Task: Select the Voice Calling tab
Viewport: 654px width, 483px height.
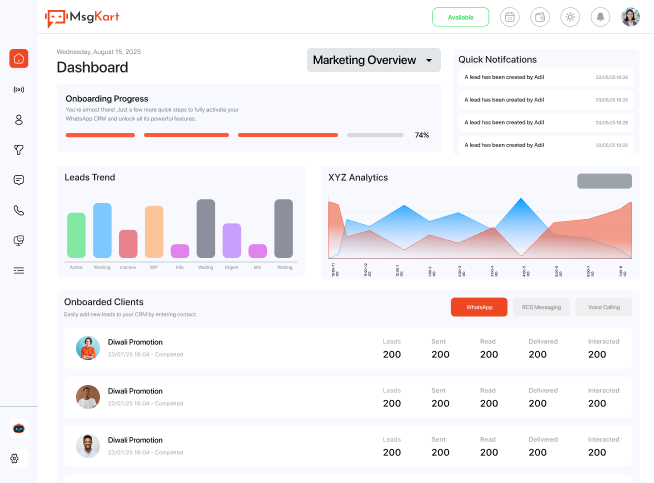Action: [x=604, y=307]
